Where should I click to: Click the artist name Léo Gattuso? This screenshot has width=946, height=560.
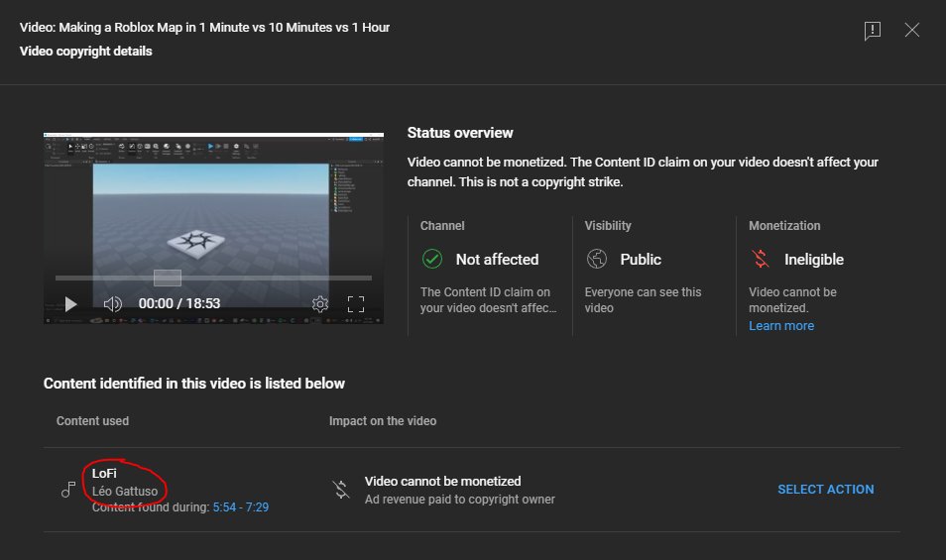coord(125,492)
